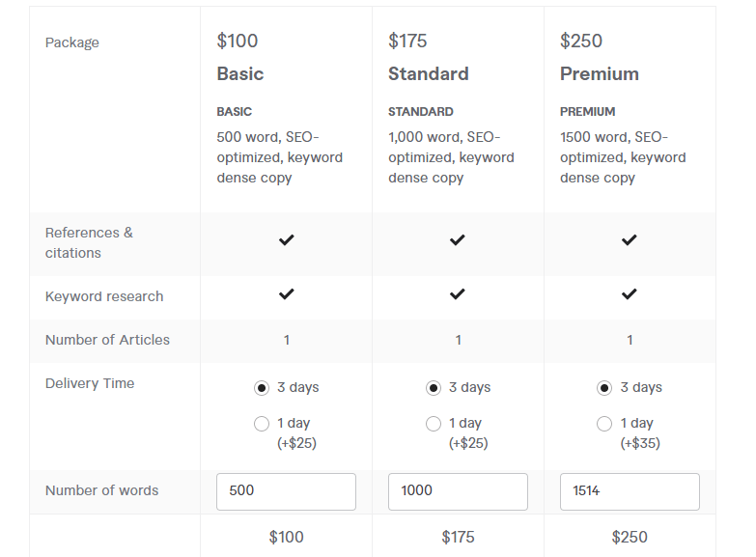Click Premium References & citations checkmark
This screenshot has width=756, height=557.
tap(630, 240)
